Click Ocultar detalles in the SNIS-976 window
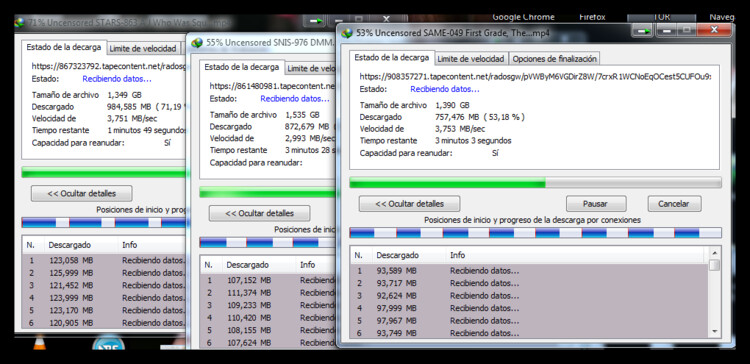This screenshot has height=364, width=750. [x=259, y=213]
